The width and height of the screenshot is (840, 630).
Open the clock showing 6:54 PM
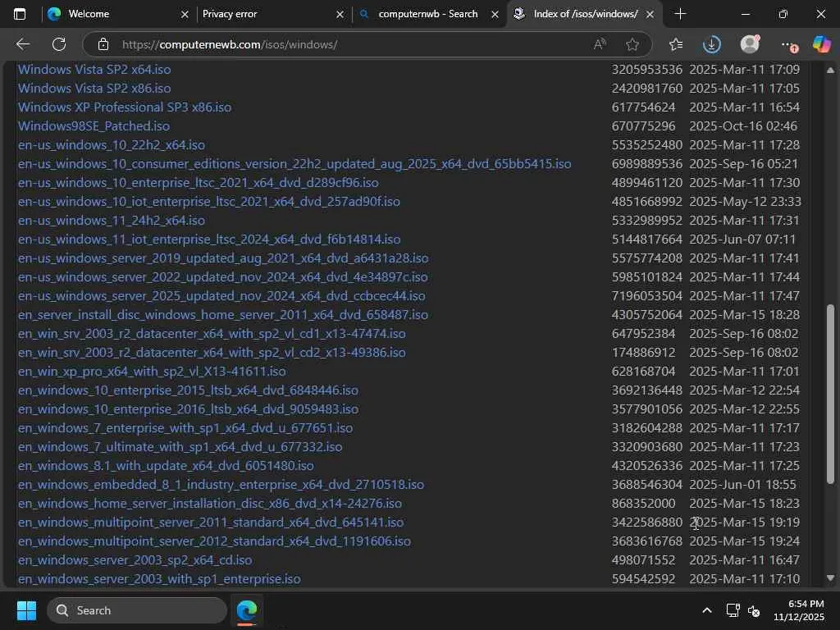coord(799,610)
